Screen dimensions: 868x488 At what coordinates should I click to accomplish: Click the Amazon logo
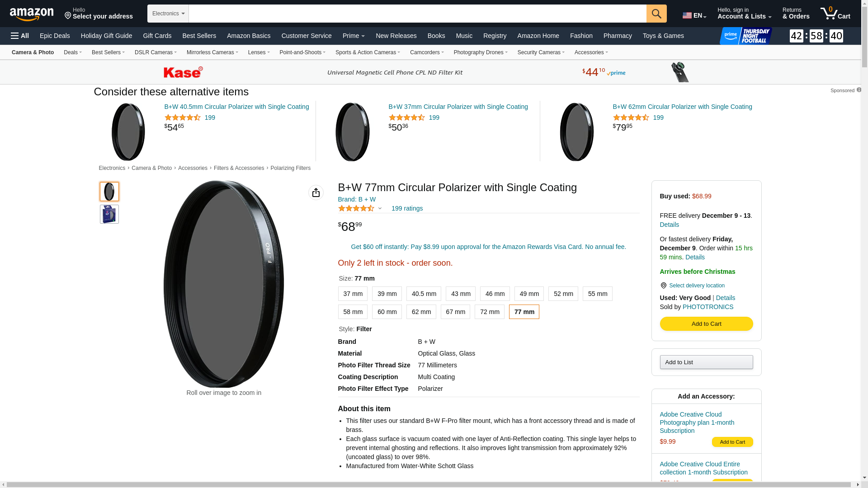coord(32,14)
